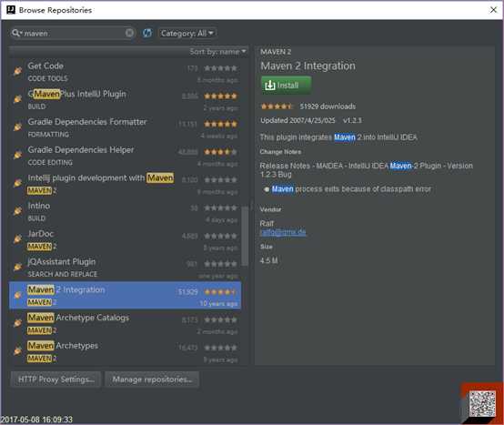Click inside the maven search field

[x=73, y=33]
